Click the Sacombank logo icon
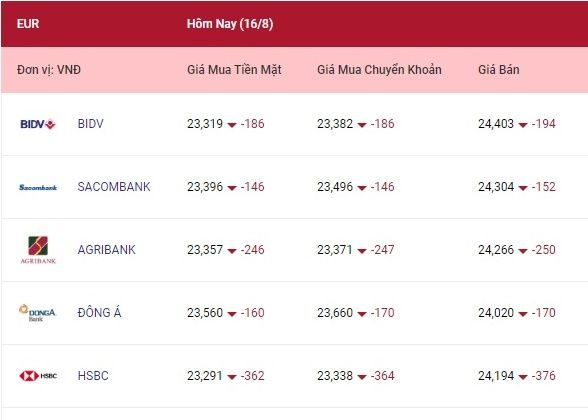The height and width of the screenshot is (420, 588). (x=38, y=187)
